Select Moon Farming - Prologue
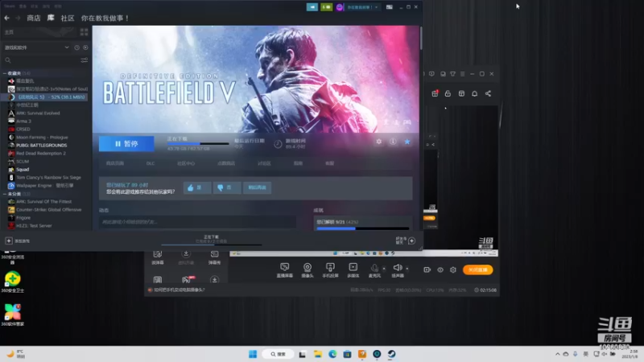The image size is (644, 362). pos(42,137)
